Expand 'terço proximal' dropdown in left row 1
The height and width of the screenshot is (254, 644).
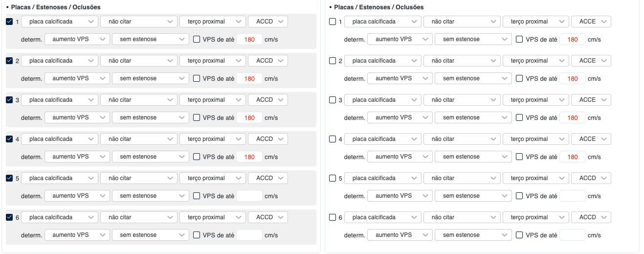212,22
